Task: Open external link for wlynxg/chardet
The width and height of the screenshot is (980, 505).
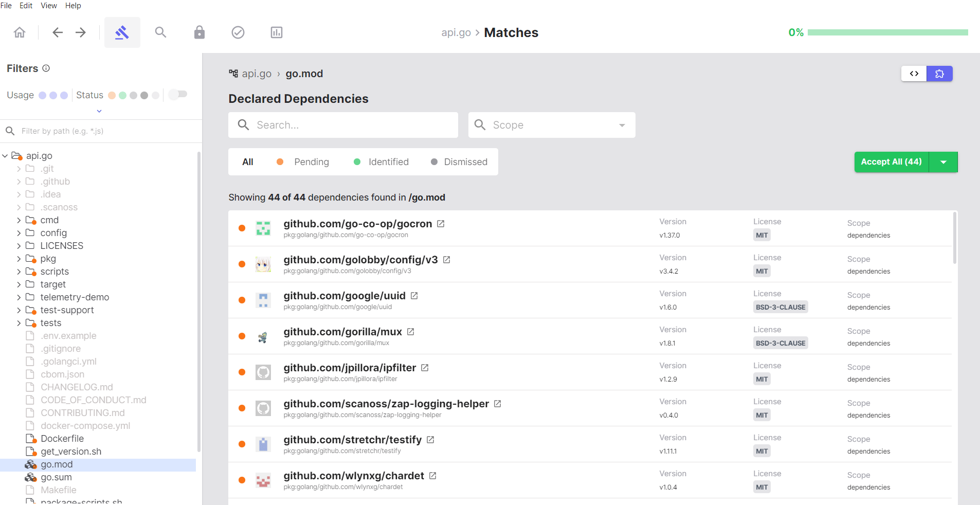Action: pyautogui.click(x=433, y=476)
